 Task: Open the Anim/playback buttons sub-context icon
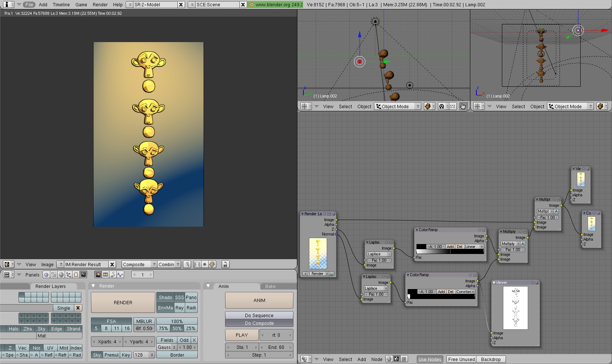click(113, 275)
